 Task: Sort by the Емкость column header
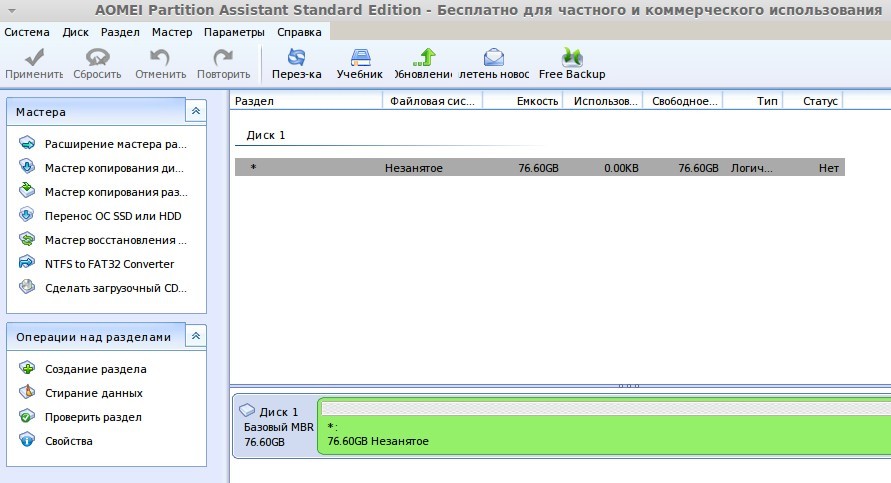pyautogui.click(x=523, y=101)
